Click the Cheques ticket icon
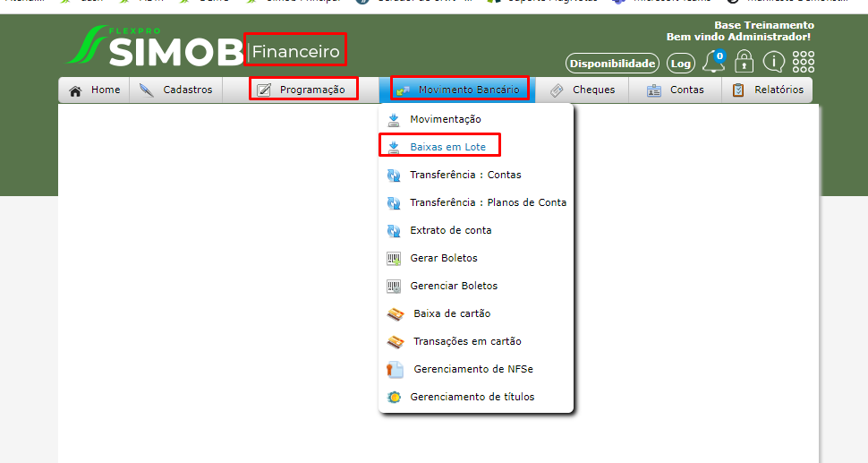This screenshot has width=868, height=463. tap(557, 90)
